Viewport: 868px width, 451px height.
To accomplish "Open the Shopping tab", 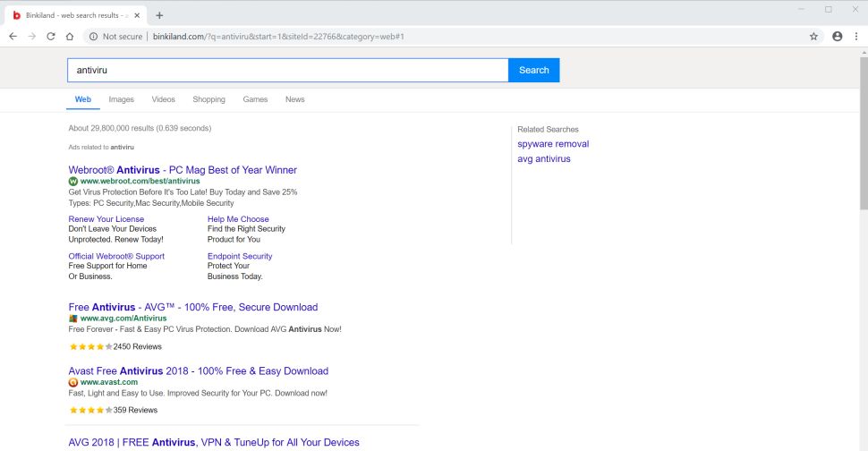I will (208, 99).
